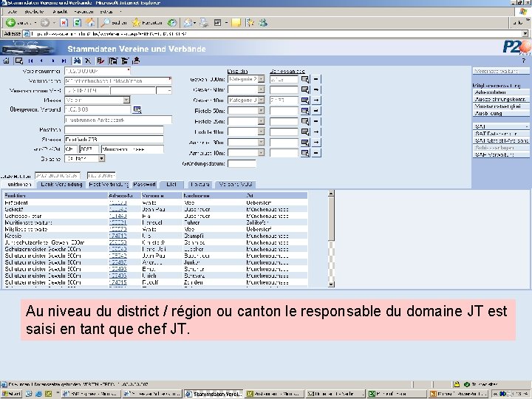
Task: Open the Sprache dropdown
Action: [x=101, y=158]
